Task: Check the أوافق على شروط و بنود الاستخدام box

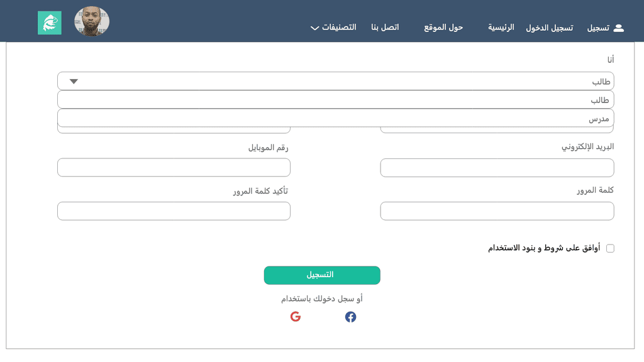Action: (610, 248)
